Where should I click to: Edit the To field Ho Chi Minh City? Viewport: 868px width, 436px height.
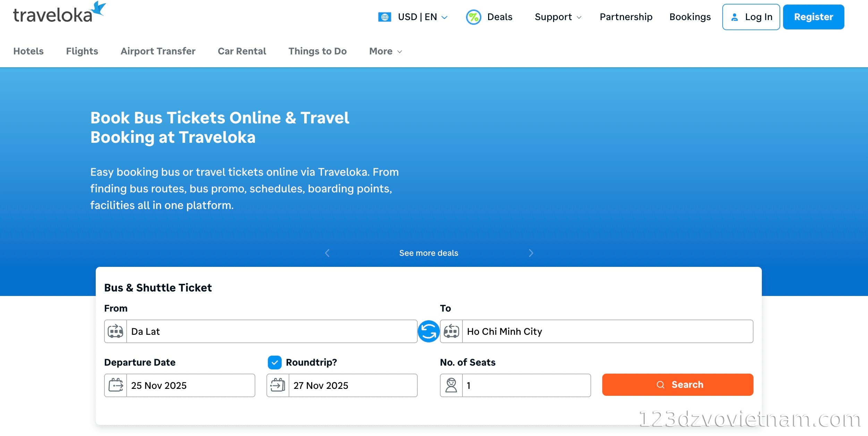click(597, 331)
